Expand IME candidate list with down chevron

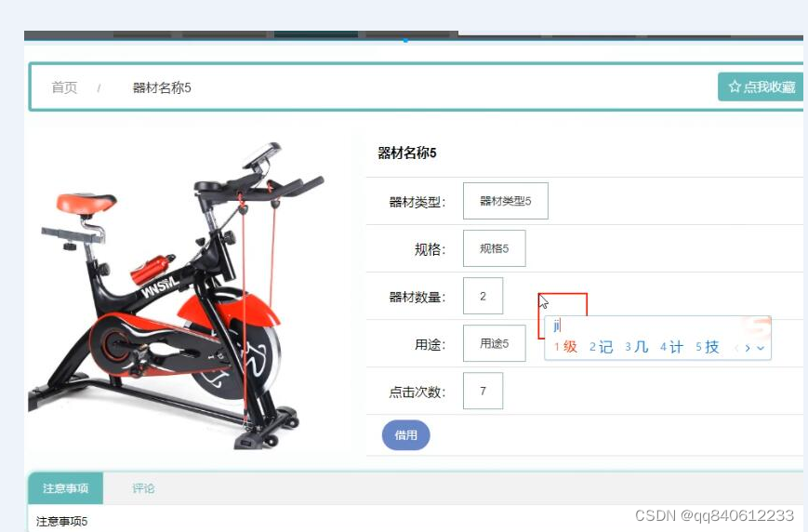[761, 349]
